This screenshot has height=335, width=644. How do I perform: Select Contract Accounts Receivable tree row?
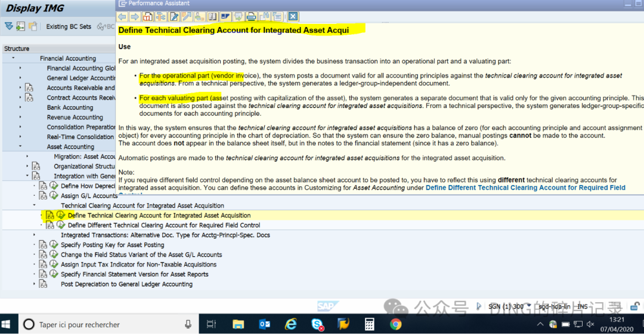point(81,97)
